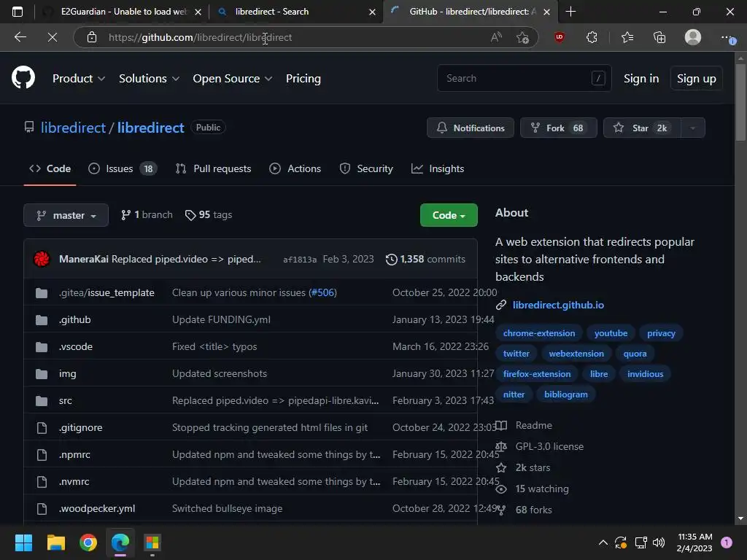Open a new browser tab

[570, 12]
